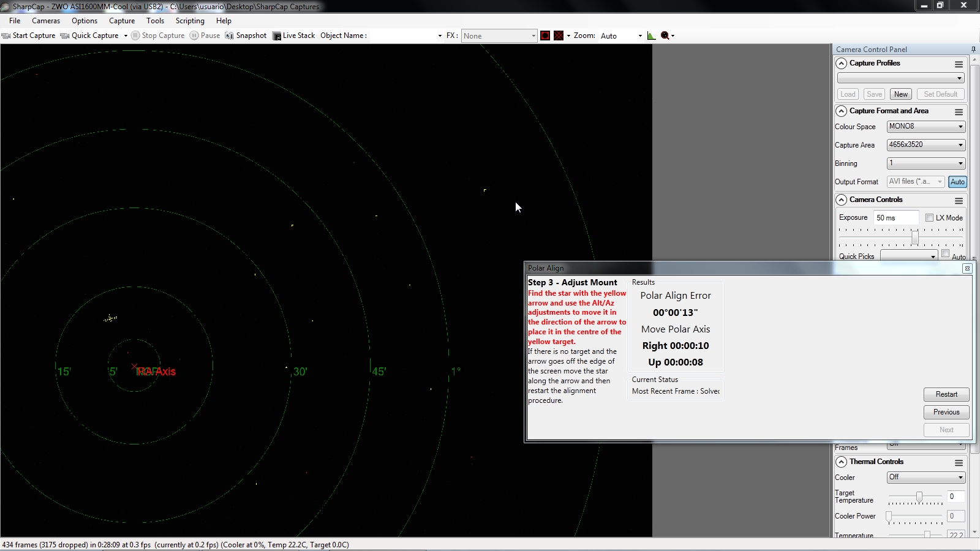The height and width of the screenshot is (551, 980).
Task: Open the Cameras menu
Action: coord(46,20)
